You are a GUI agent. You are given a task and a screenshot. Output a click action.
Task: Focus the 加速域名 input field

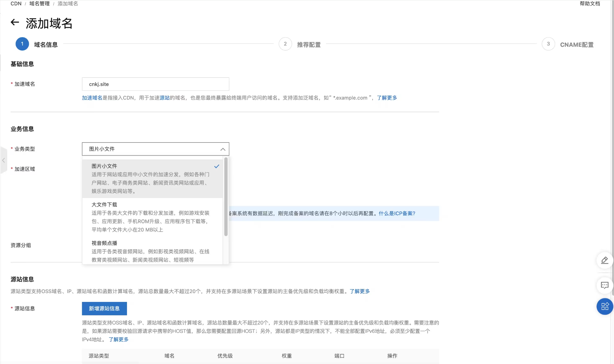coord(155,84)
